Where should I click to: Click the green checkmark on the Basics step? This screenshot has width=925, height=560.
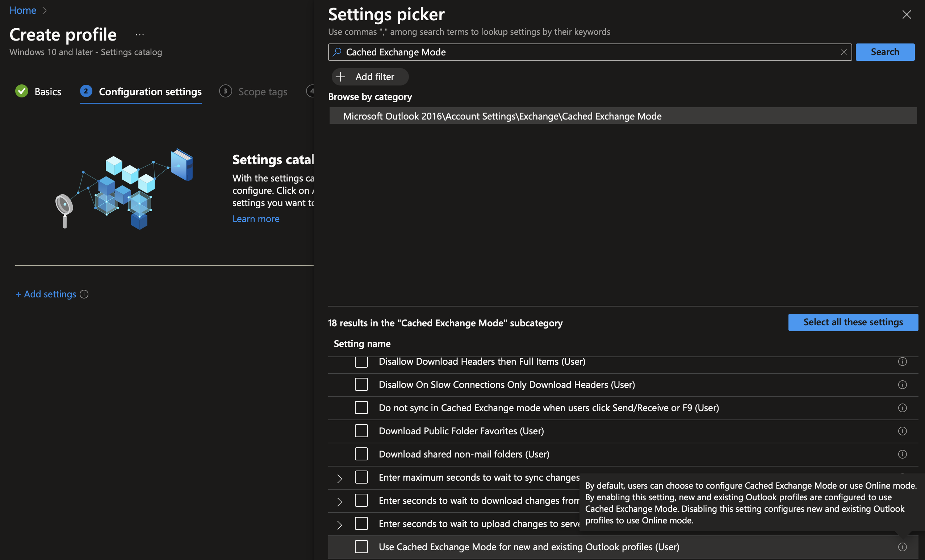pos(21,91)
